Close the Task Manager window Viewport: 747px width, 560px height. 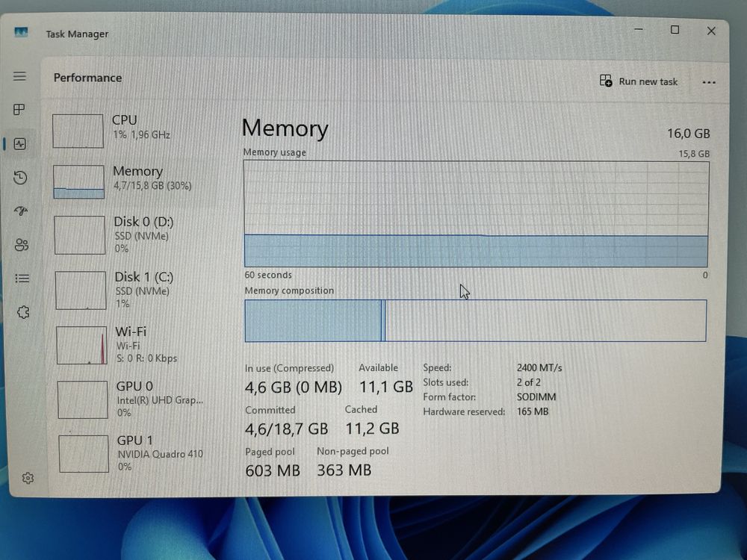pos(711,31)
